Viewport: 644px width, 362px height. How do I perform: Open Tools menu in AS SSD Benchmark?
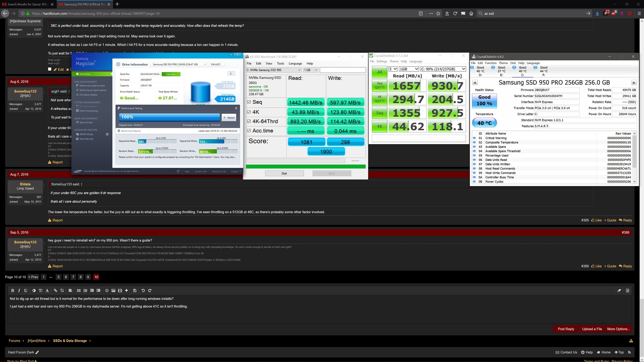point(280,63)
